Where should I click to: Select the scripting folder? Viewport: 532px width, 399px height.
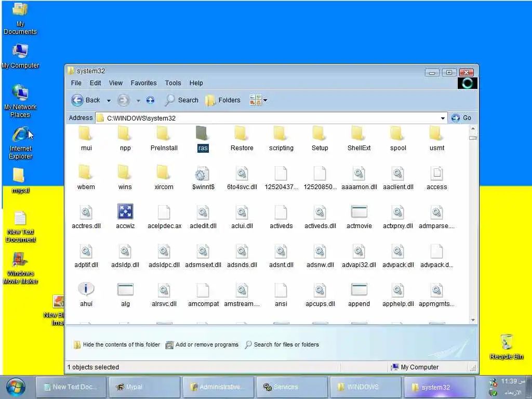[281, 139]
